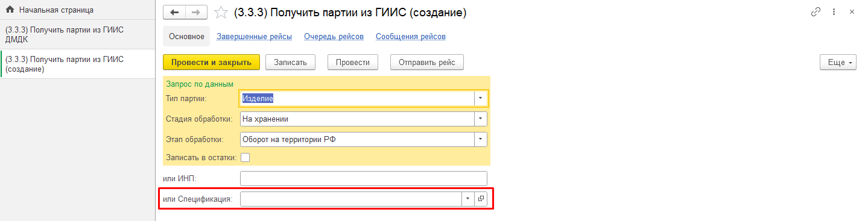
Task: Close the form with X icon
Action: pyautogui.click(x=852, y=12)
